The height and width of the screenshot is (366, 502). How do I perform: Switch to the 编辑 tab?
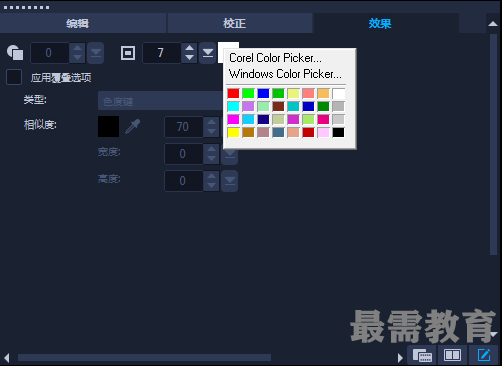pos(83,23)
